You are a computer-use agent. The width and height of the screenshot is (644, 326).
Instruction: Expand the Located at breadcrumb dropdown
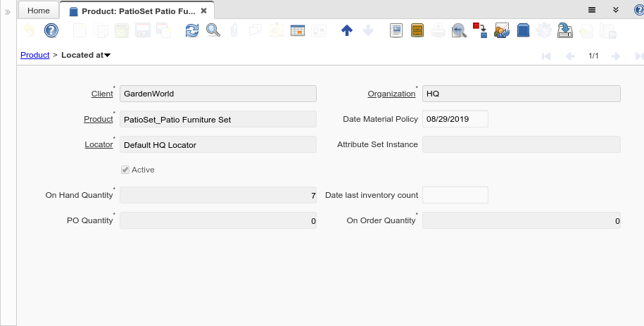click(x=108, y=55)
